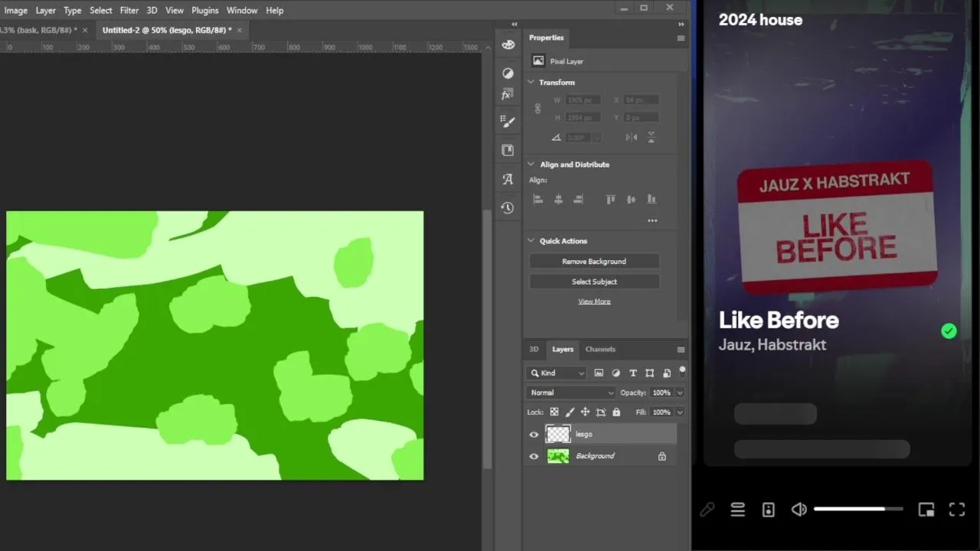
Task: Collapse the Transform section
Action: tap(531, 83)
